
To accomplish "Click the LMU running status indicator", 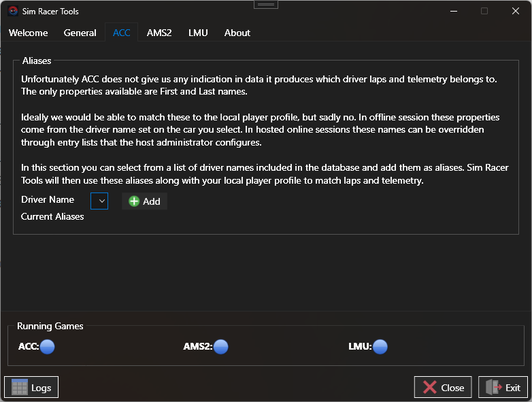I will pos(380,347).
